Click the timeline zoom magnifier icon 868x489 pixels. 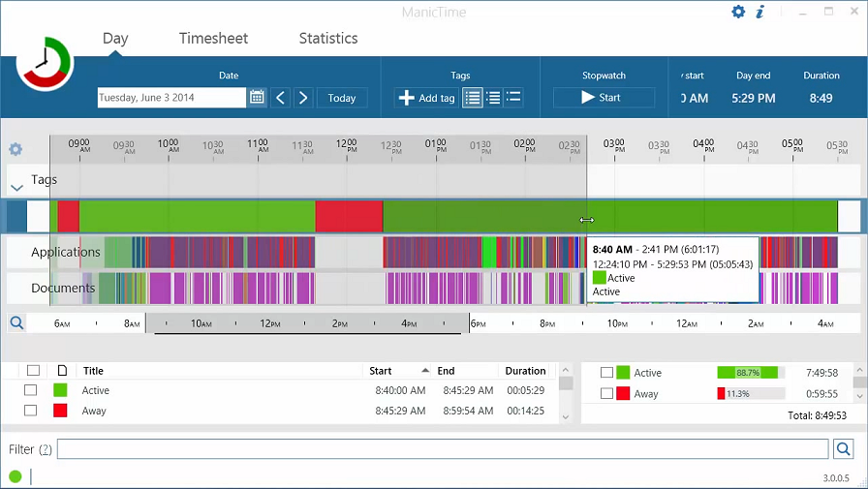coord(16,323)
